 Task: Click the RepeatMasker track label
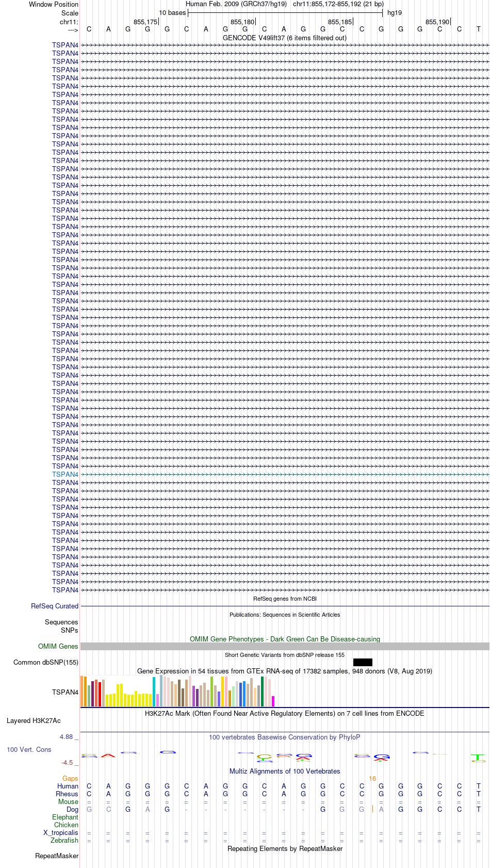[57, 856]
